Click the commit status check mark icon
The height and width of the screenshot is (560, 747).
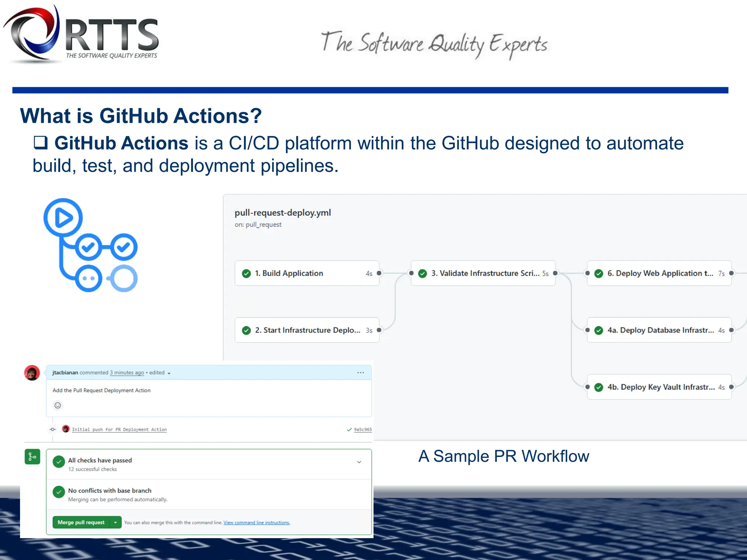pyautogui.click(x=349, y=429)
